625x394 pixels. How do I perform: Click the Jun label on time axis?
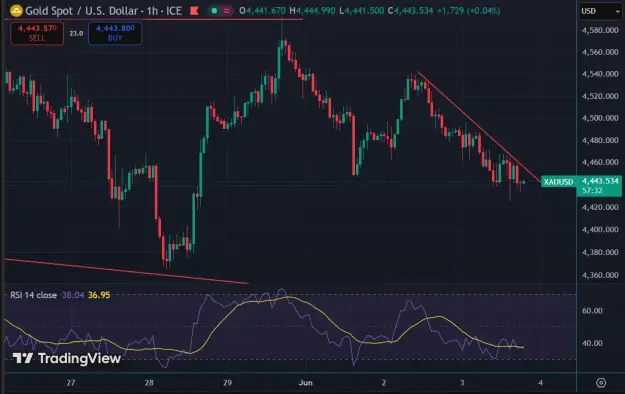point(306,383)
